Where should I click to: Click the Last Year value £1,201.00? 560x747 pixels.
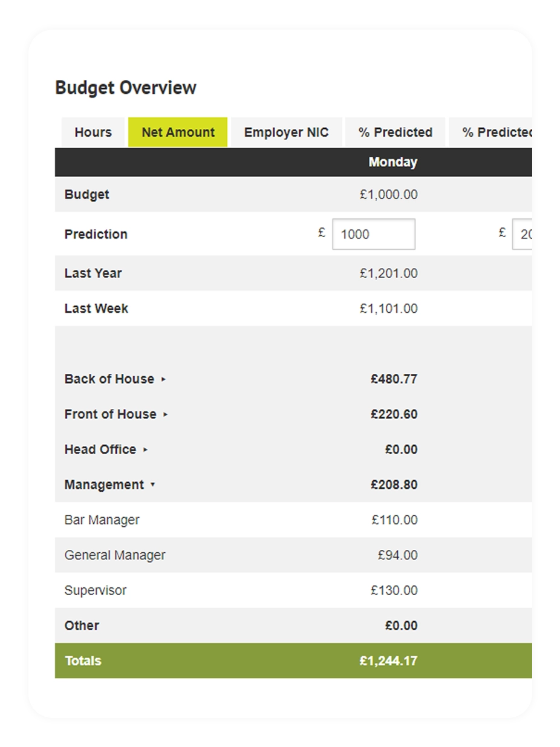(x=388, y=273)
